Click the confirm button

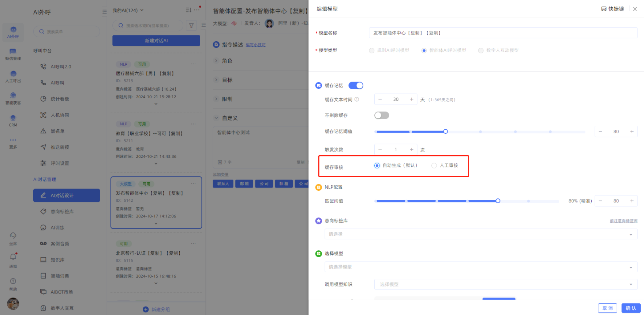[631, 308]
